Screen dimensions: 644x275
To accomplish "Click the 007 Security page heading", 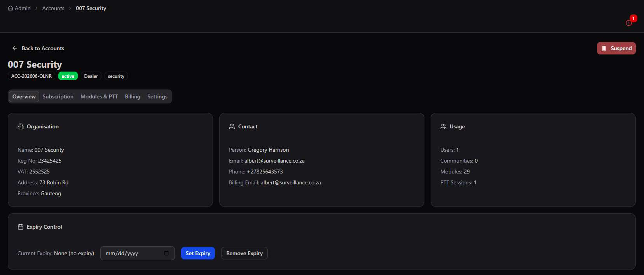I will pos(35,65).
